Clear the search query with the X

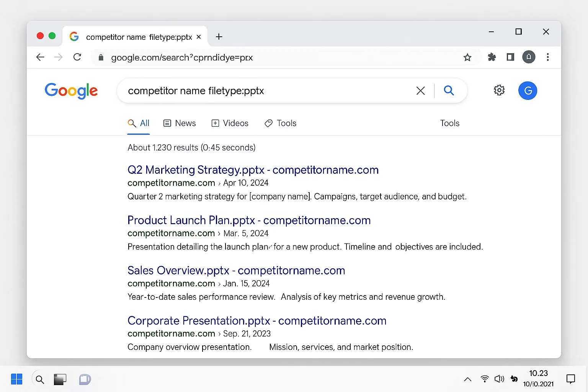[x=420, y=91]
